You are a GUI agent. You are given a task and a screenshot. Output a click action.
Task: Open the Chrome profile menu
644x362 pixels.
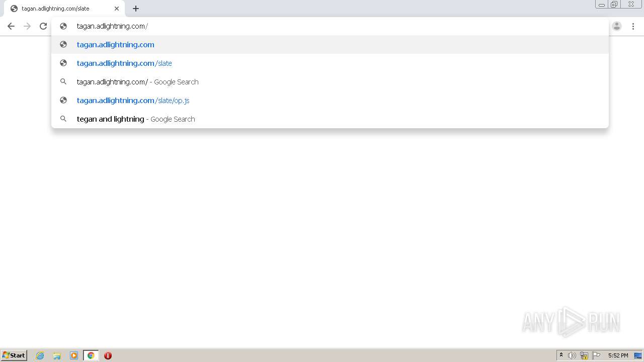coord(617,26)
